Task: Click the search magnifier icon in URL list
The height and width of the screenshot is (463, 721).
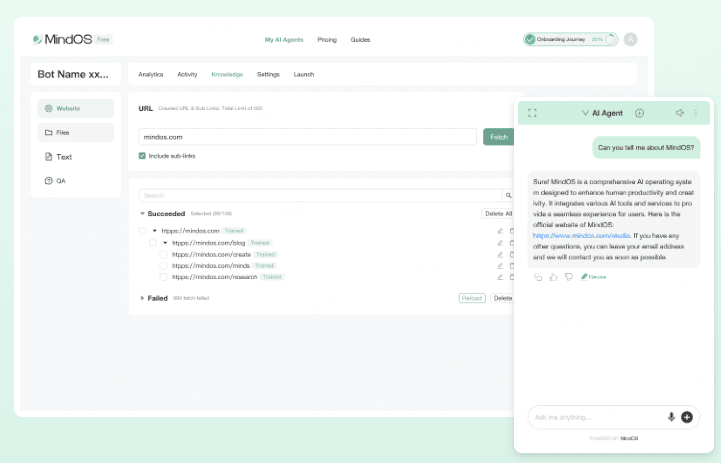Action: (x=508, y=196)
